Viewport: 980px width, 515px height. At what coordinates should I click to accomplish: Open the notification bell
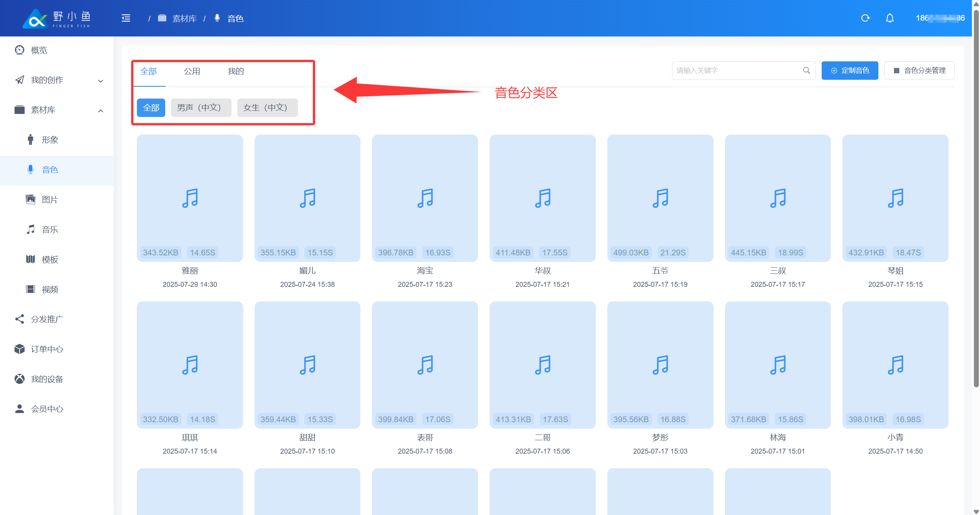(x=890, y=18)
